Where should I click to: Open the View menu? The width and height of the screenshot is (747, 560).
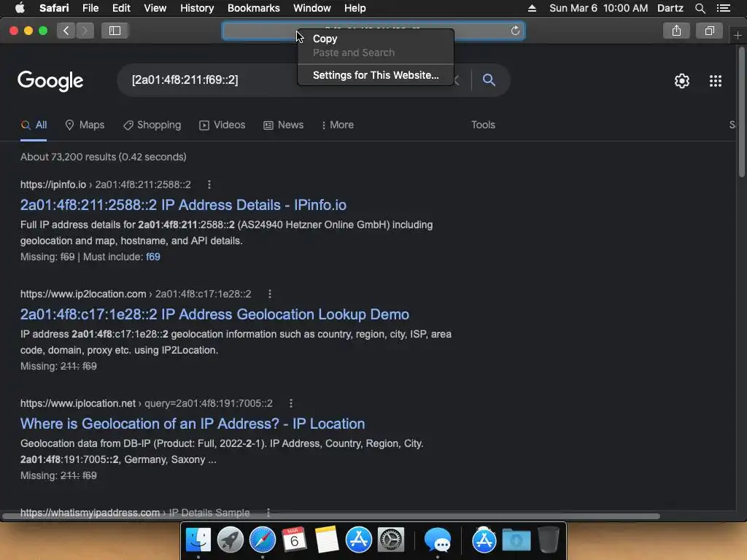(155, 8)
